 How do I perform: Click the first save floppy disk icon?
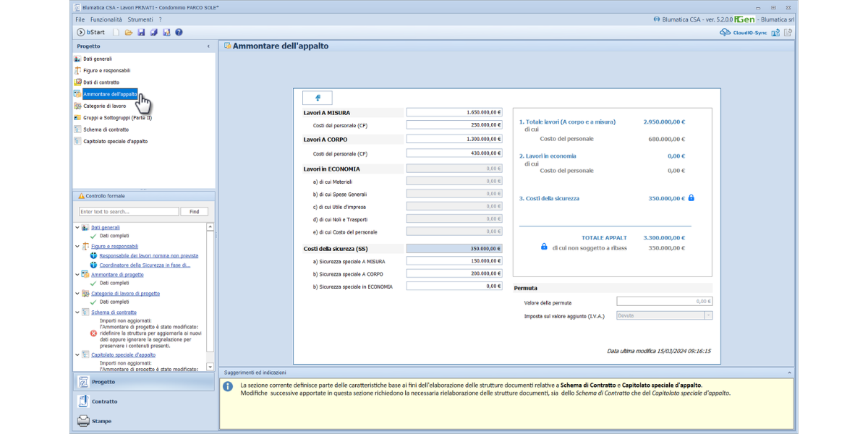click(141, 33)
